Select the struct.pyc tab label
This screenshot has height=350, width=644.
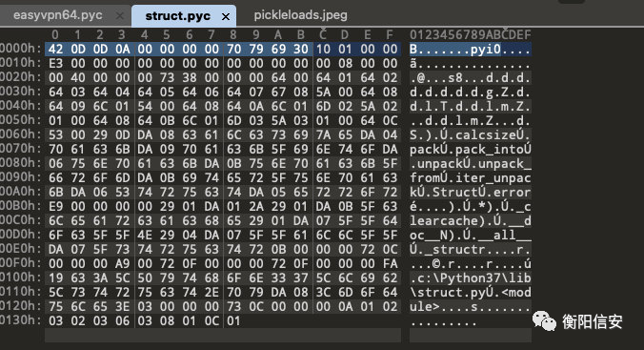pos(178,16)
